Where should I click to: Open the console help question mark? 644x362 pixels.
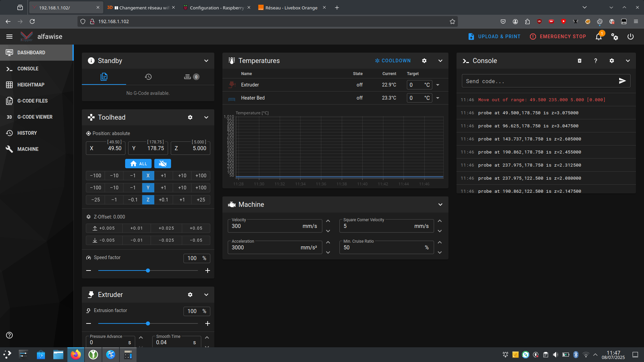(596, 61)
